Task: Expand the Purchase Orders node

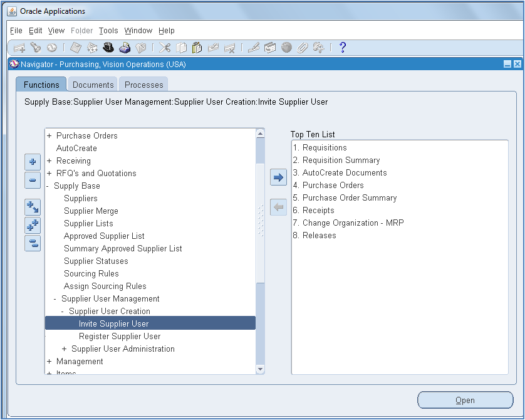Action: 49,135
